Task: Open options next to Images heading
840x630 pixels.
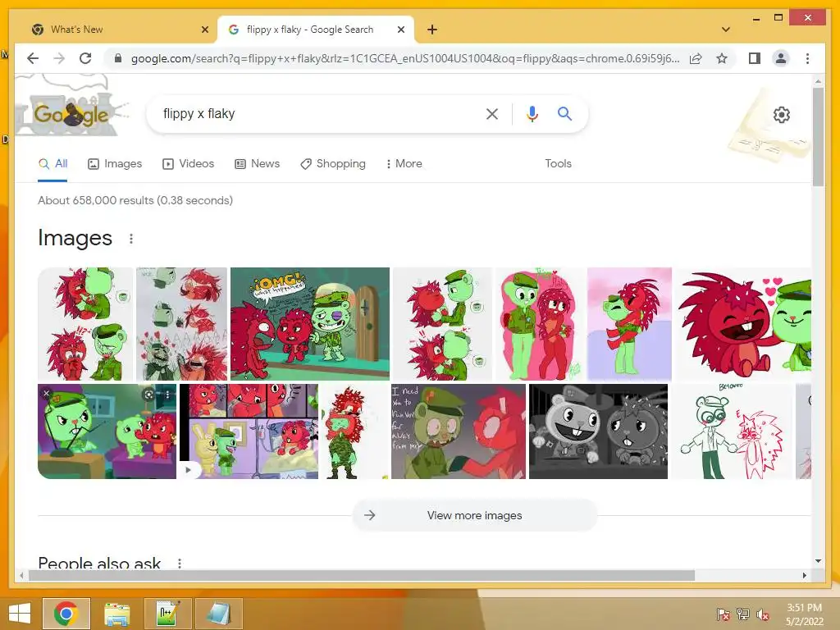Action: [x=131, y=239]
